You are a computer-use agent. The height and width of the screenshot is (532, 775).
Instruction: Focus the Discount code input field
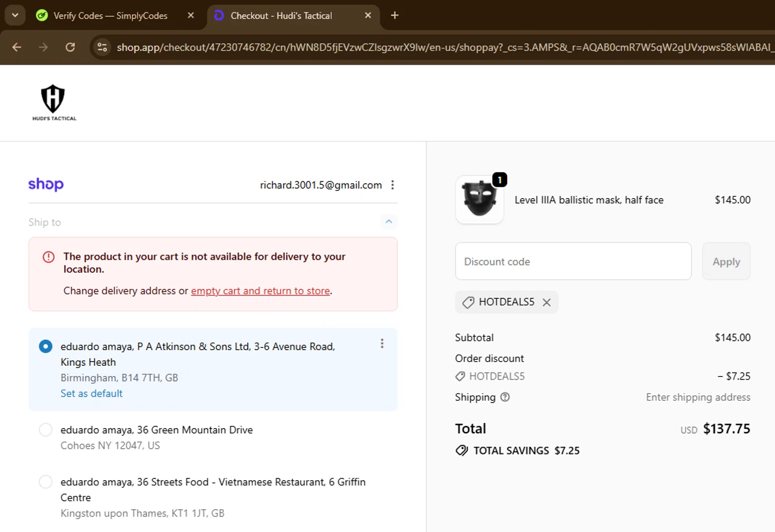(x=573, y=261)
